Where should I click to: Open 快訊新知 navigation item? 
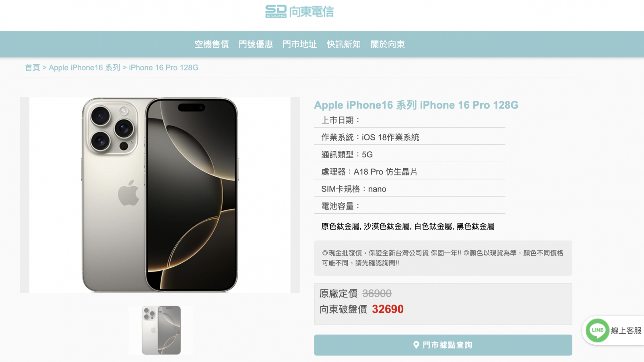(x=344, y=44)
